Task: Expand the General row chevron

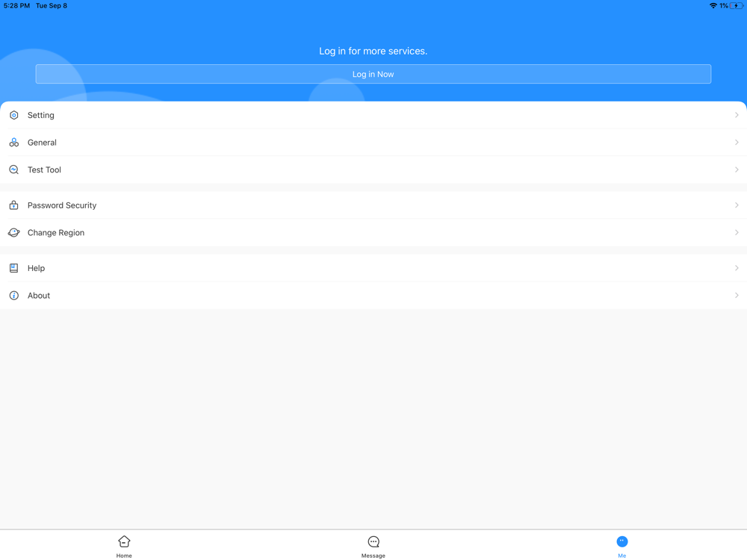Action: click(x=737, y=143)
